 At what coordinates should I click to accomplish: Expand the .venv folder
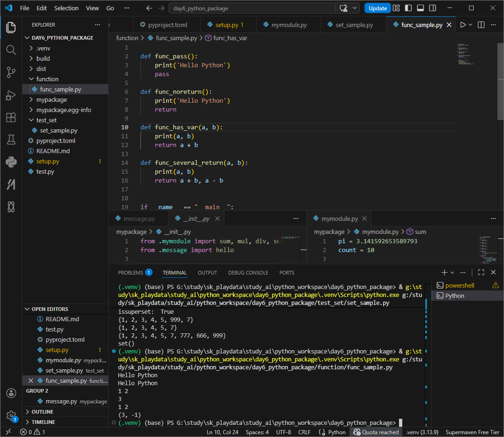tap(66, 48)
